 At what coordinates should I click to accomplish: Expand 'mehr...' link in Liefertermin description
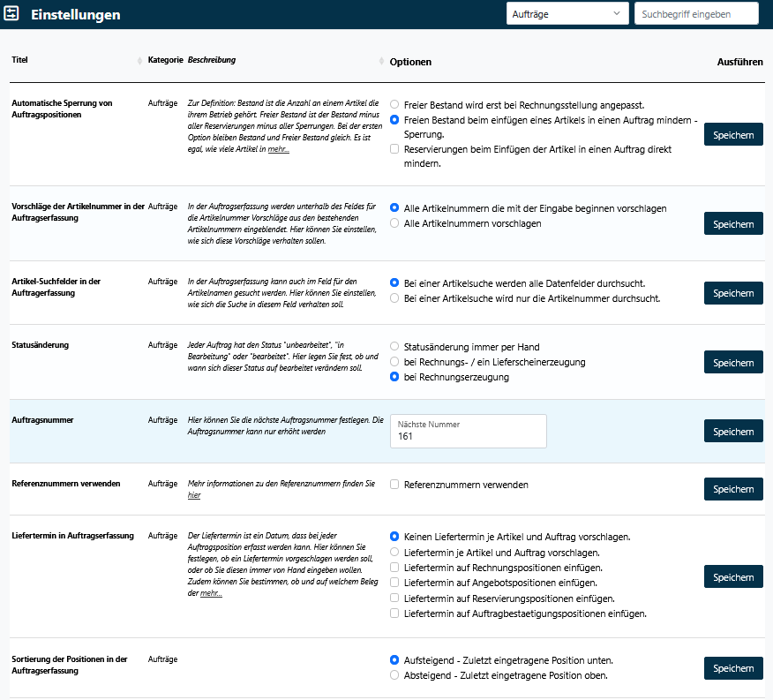[211, 593]
